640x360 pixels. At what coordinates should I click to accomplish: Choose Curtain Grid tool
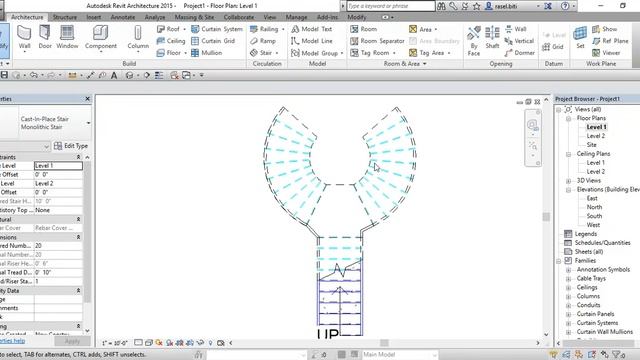(x=213, y=41)
